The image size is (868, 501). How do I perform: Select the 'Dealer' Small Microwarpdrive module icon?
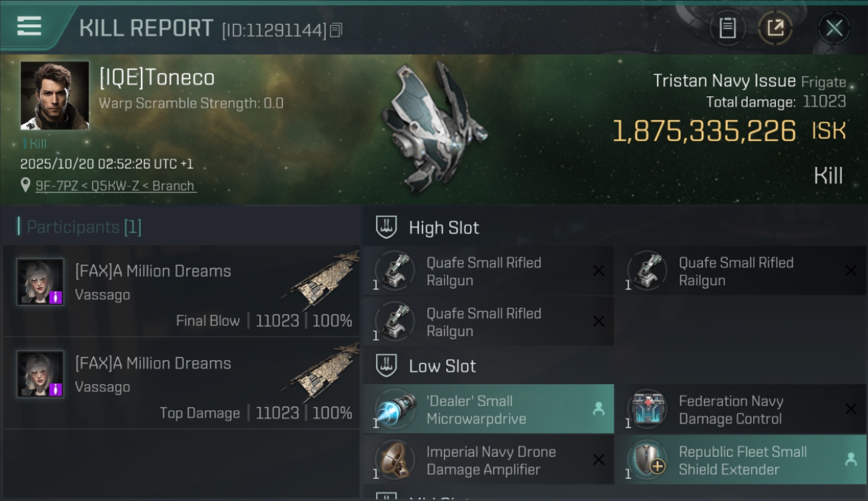pos(395,409)
